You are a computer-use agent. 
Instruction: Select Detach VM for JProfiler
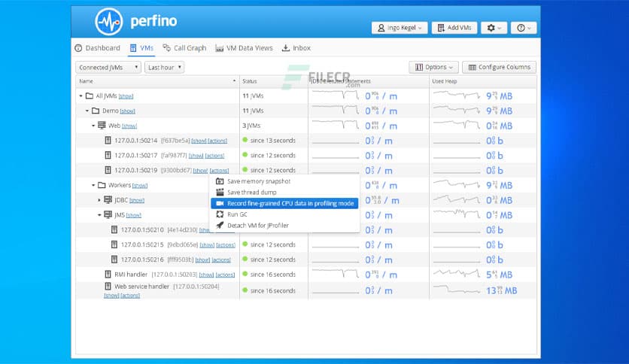(284, 226)
